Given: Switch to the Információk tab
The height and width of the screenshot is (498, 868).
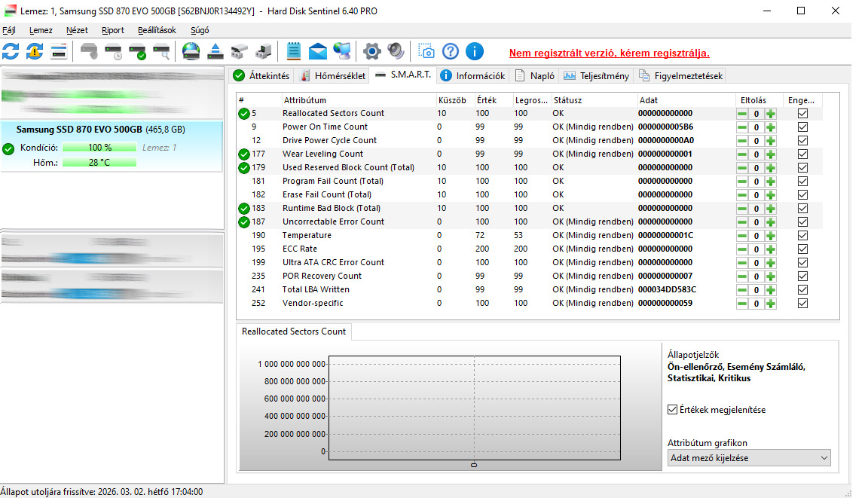Looking at the screenshot, I should (472, 76).
